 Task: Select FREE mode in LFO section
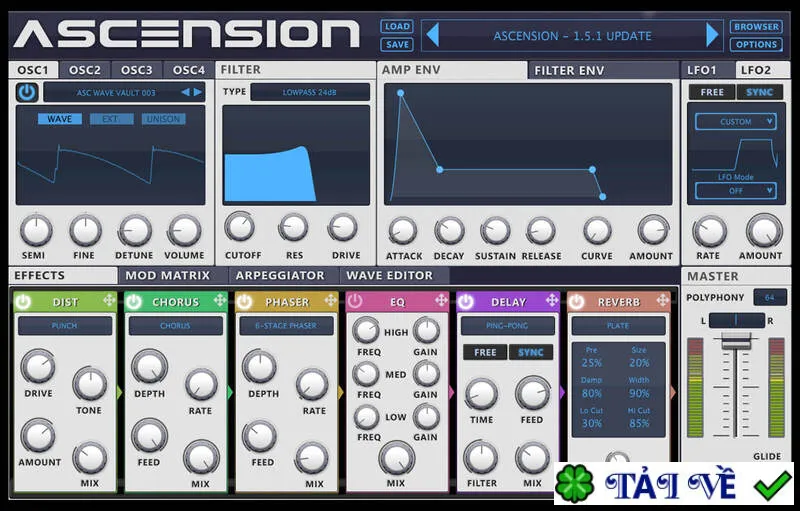[712, 92]
